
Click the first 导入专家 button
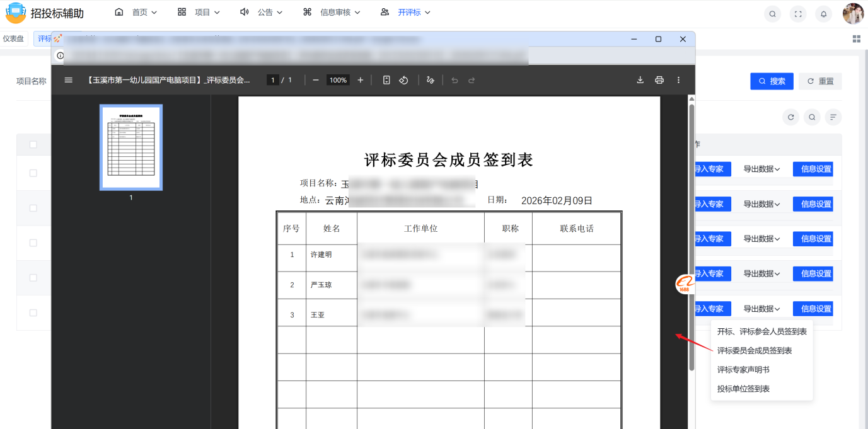pyautogui.click(x=712, y=169)
